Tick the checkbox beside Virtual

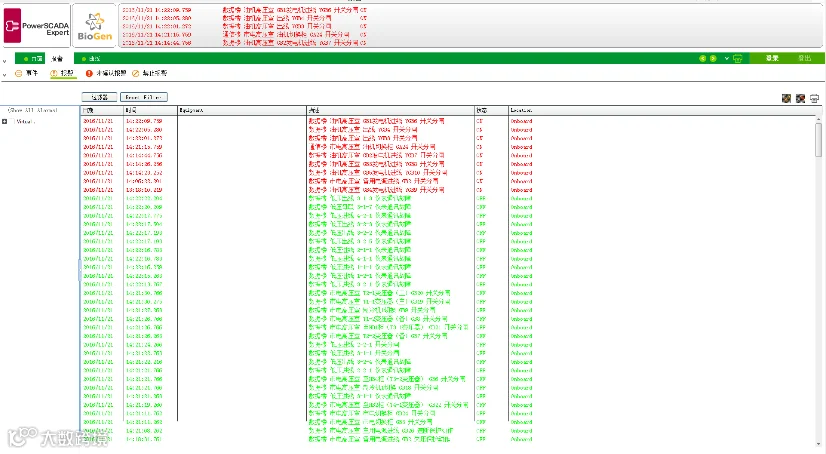click(x=12, y=122)
